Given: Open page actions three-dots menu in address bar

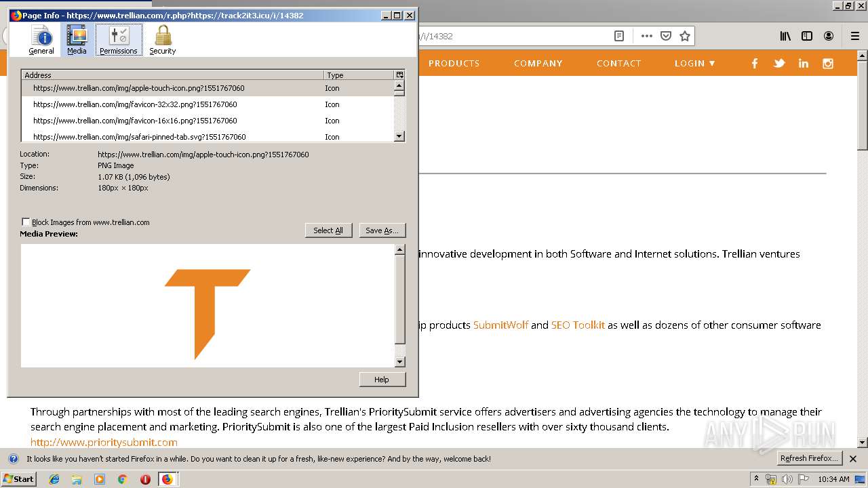Looking at the screenshot, I should click(647, 36).
